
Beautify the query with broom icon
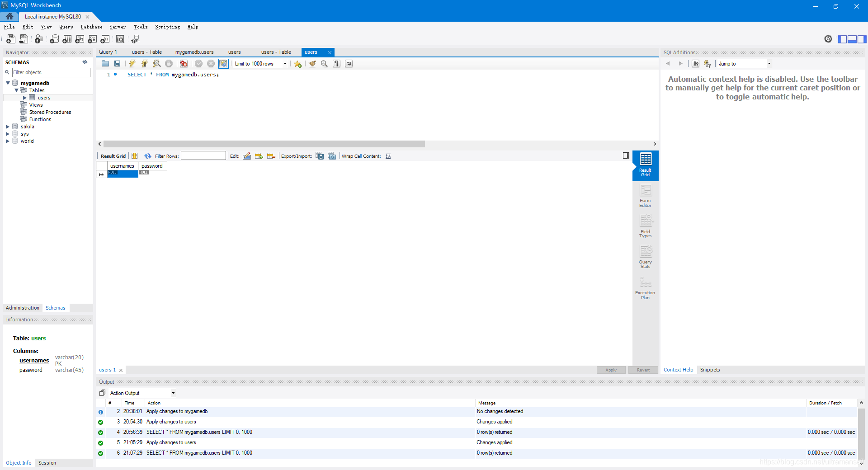pyautogui.click(x=312, y=64)
